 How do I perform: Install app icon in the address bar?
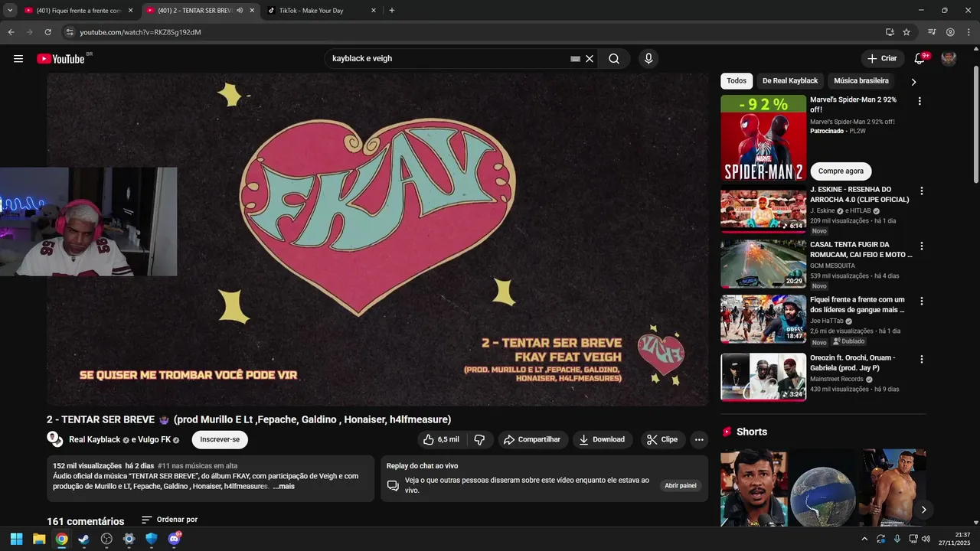click(890, 32)
